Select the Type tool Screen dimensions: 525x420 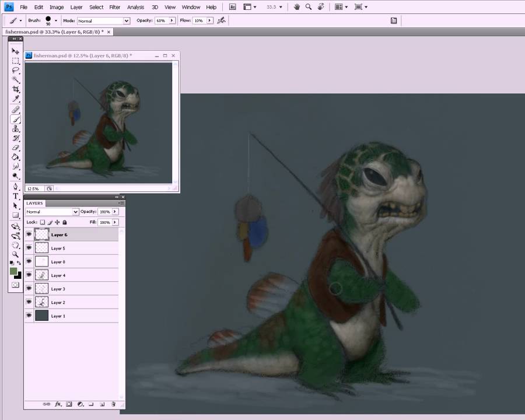15,196
